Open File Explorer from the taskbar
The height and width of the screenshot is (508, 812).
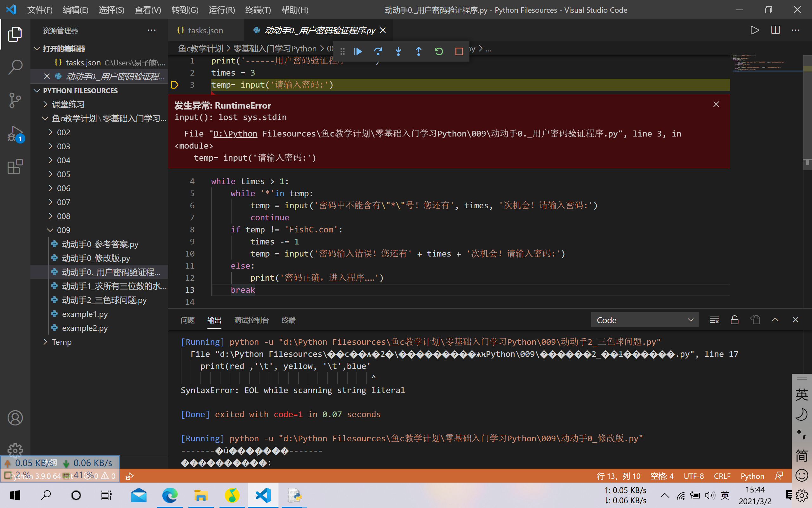point(201,496)
